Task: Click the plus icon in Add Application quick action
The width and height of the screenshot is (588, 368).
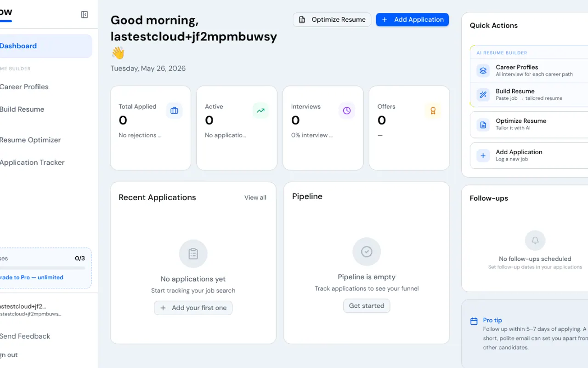Action: (x=483, y=155)
